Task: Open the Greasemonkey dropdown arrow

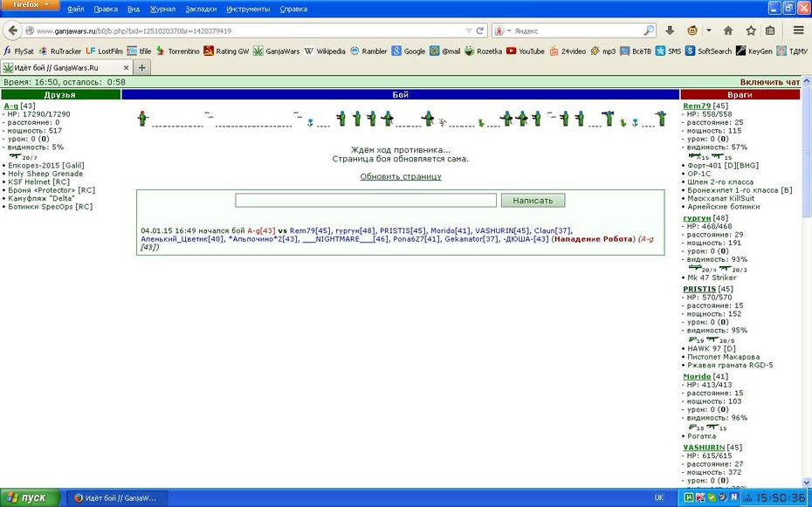Action: [x=708, y=31]
